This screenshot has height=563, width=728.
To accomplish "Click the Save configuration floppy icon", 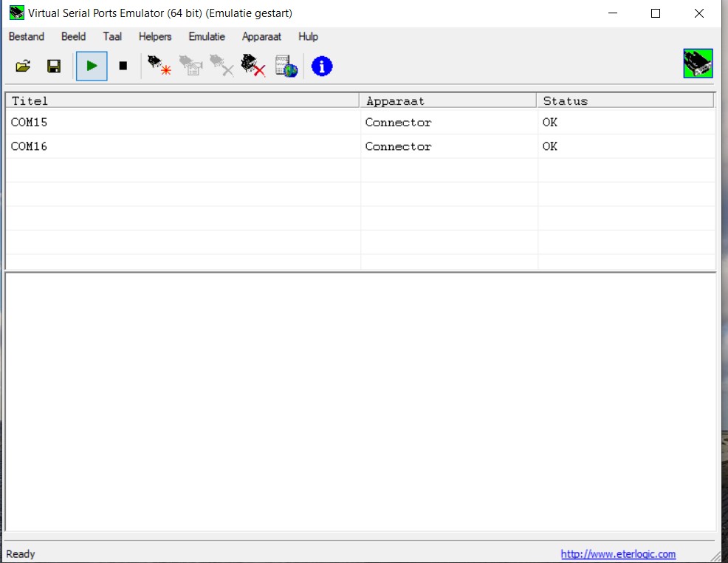I will (54, 66).
